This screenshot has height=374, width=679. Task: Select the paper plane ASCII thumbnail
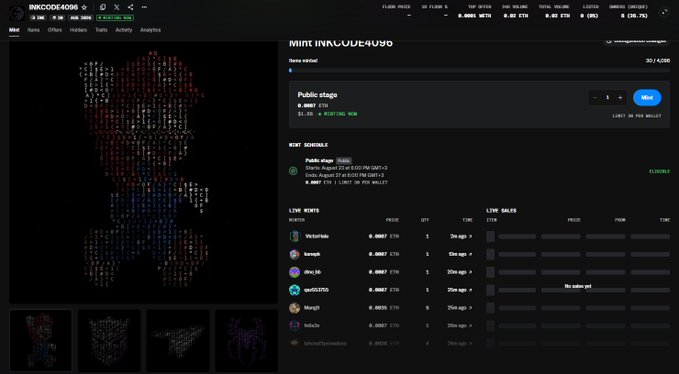pos(178,340)
